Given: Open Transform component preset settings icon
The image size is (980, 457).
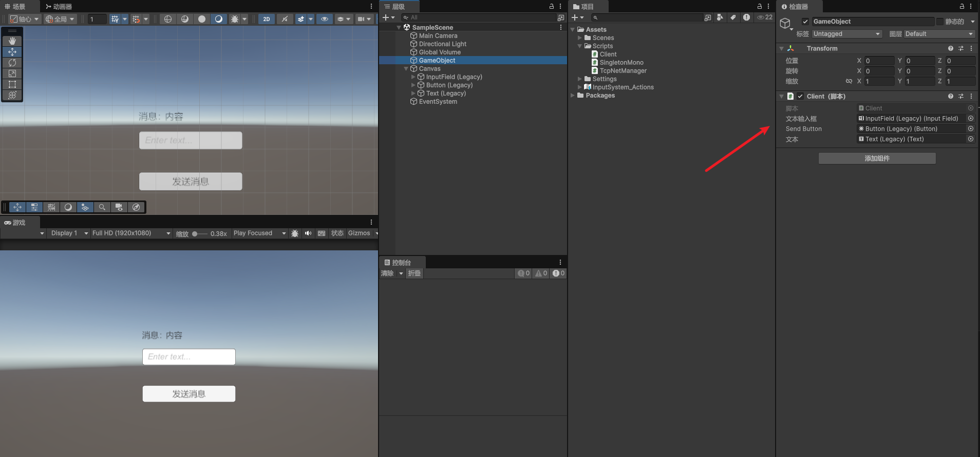Looking at the screenshot, I should 961,48.
